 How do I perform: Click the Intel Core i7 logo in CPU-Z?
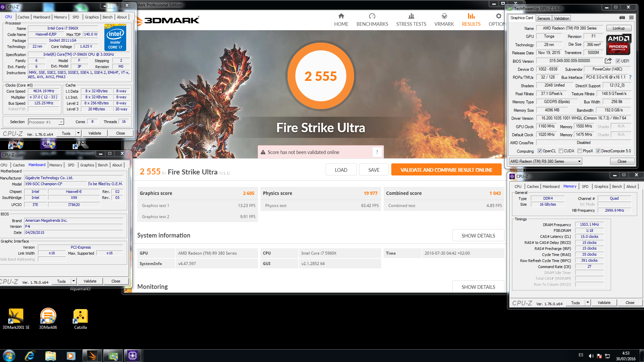115,37
